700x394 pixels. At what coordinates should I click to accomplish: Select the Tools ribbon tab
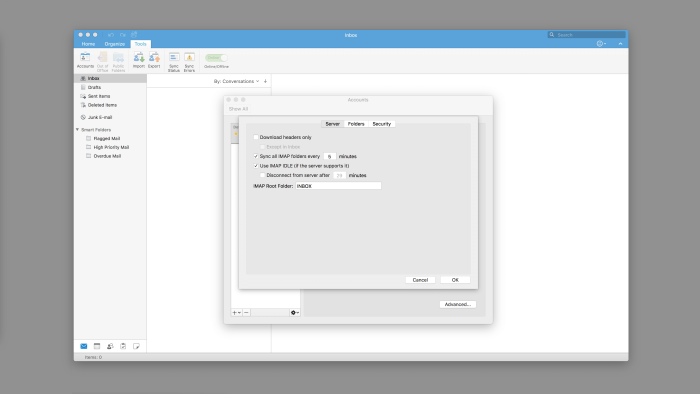pos(141,44)
